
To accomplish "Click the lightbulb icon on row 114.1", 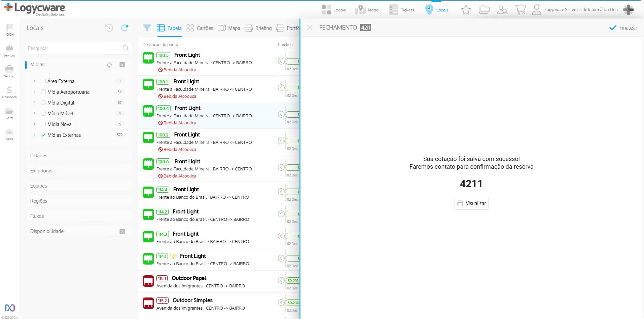I will tap(173, 256).
